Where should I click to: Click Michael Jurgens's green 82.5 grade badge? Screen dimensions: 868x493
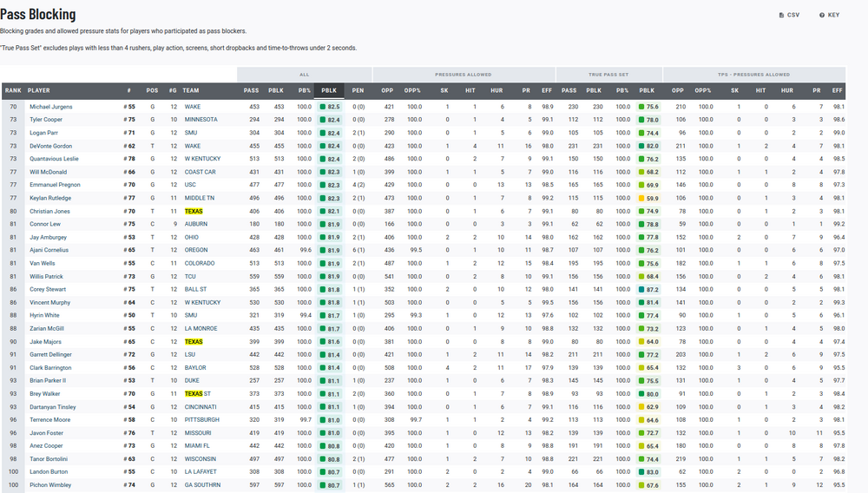pos(330,107)
